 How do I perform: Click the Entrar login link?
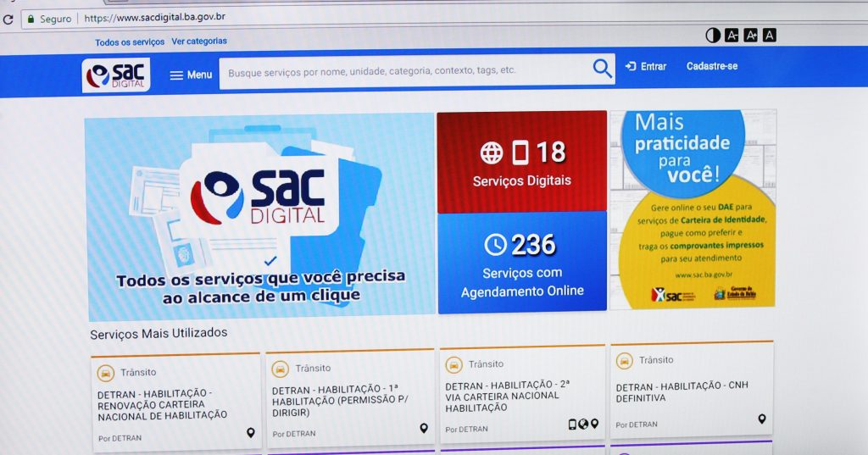[x=646, y=66]
